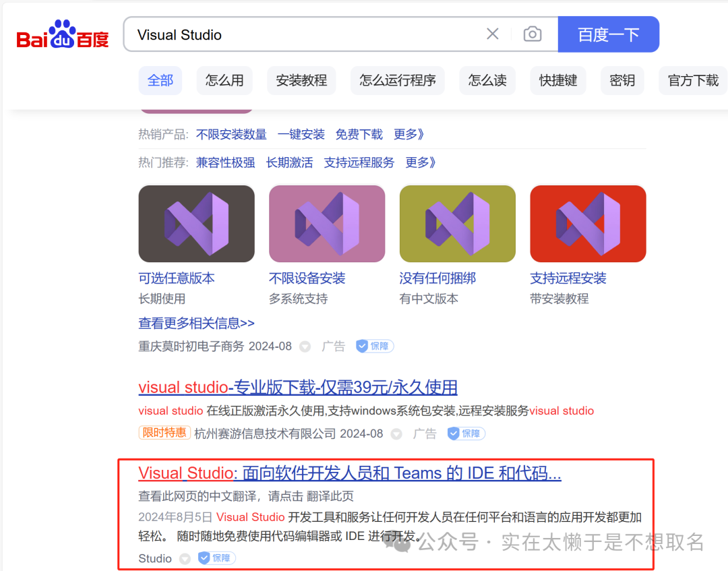Clear the search box with X icon
This screenshot has width=728, height=571.
point(493,34)
